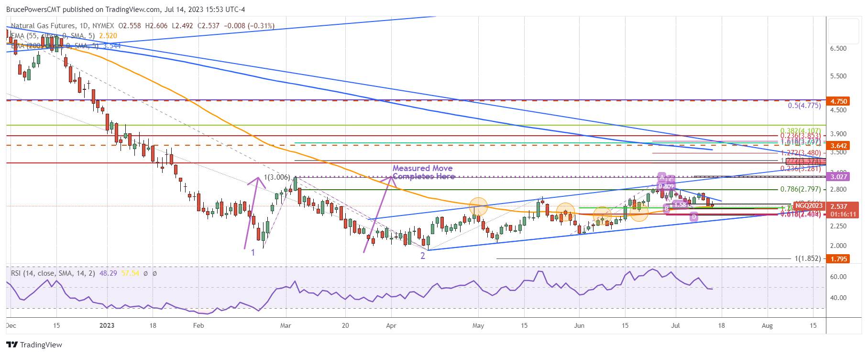Click the 5.500 price axis value
This screenshot has height=355, width=868.
838,76
